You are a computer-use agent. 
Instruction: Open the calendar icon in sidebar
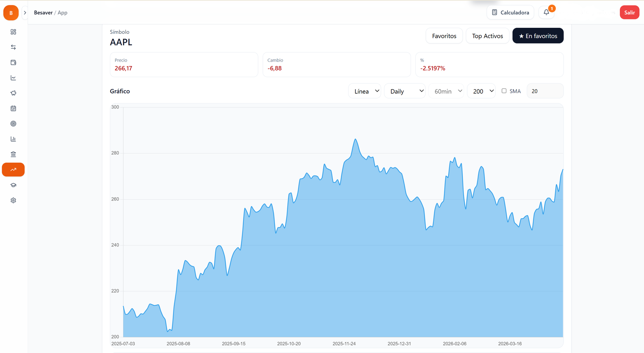13,108
